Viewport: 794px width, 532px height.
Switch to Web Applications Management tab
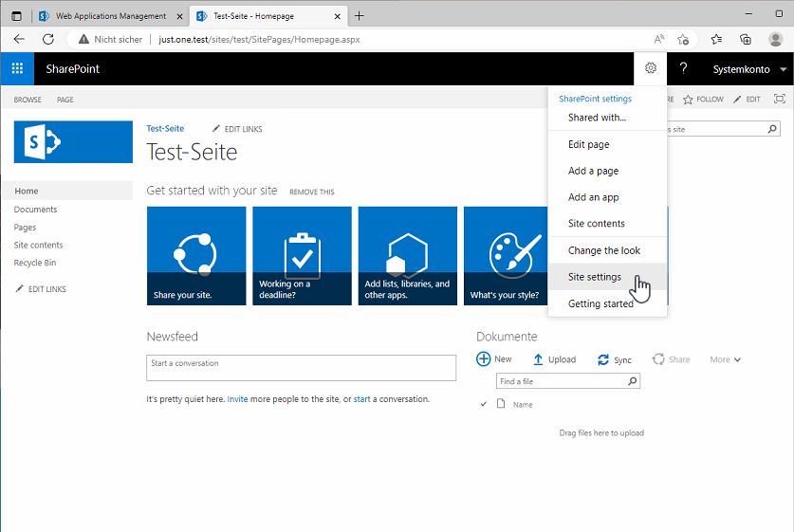click(x=110, y=16)
